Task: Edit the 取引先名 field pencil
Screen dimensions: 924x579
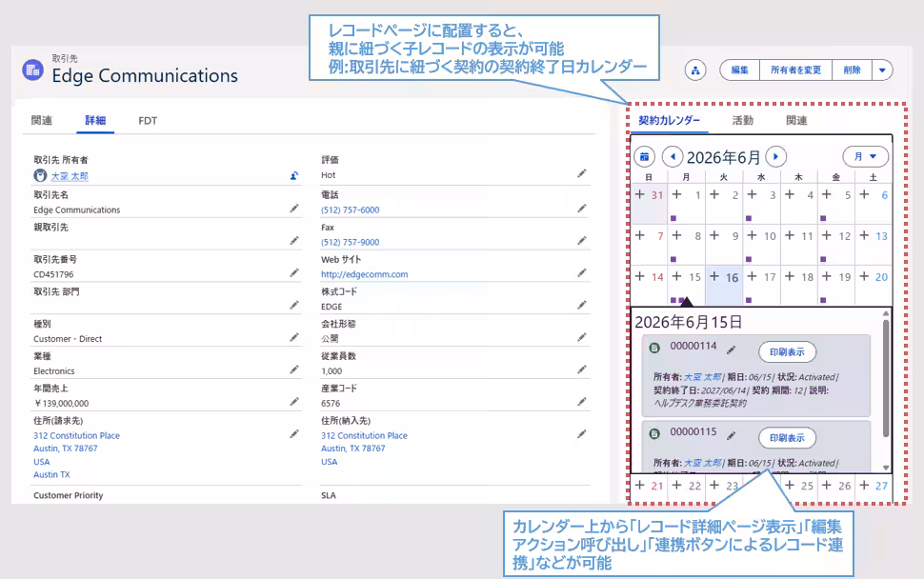Action: click(293, 209)
